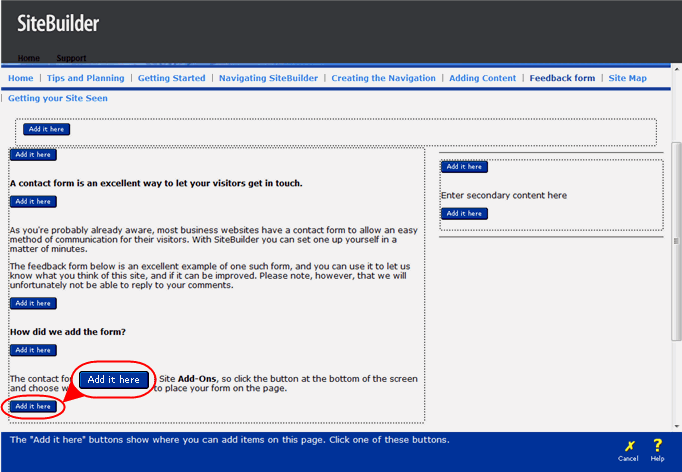Viewport: 682px width, 472px height.
Task: Open the Site Map link
Action: click(x=627, y=78)
